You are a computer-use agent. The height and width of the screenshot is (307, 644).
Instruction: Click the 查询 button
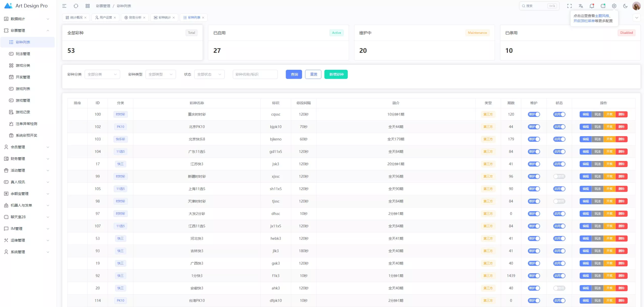294,74
